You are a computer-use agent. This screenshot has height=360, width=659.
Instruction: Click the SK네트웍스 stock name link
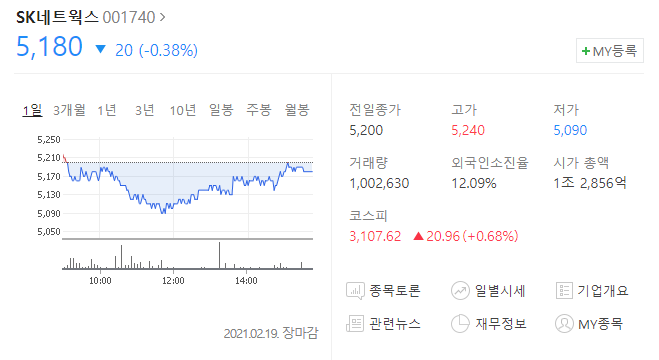57,17
